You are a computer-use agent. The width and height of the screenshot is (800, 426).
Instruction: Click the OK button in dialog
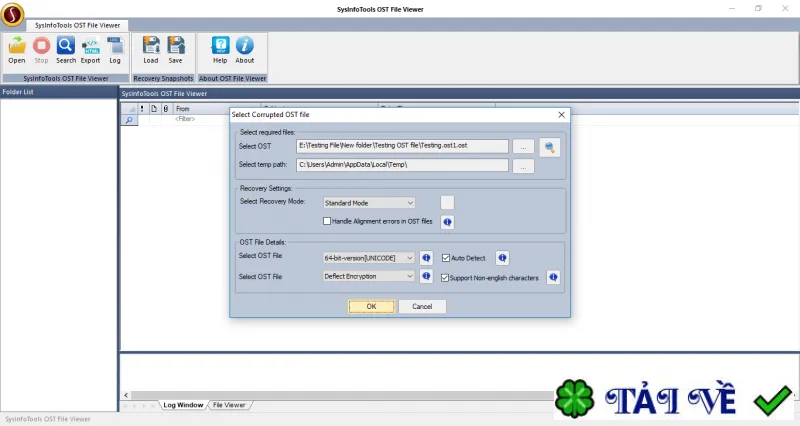pos(371,307)
